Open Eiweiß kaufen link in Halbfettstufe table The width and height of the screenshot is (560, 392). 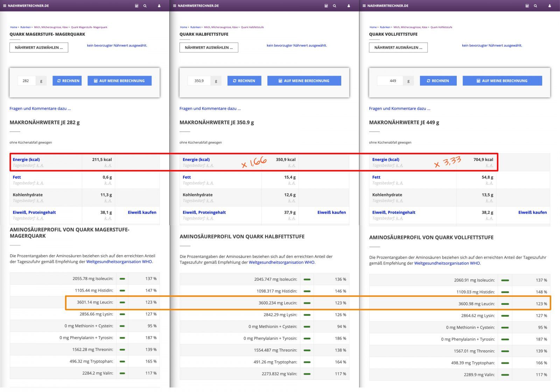click(x=331, y=212)
